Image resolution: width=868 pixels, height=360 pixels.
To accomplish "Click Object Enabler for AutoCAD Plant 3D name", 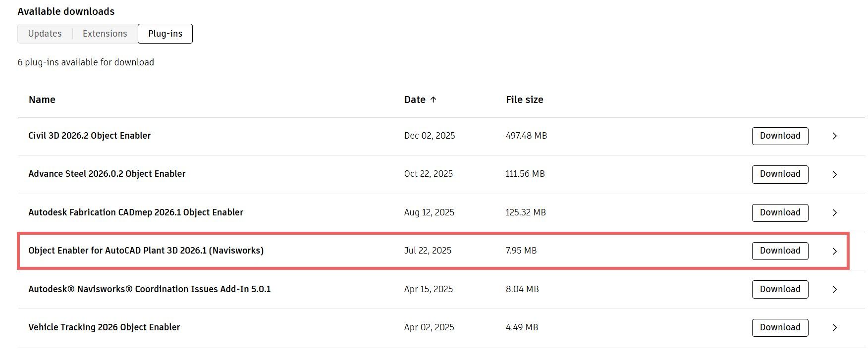I will click(146, 251).
